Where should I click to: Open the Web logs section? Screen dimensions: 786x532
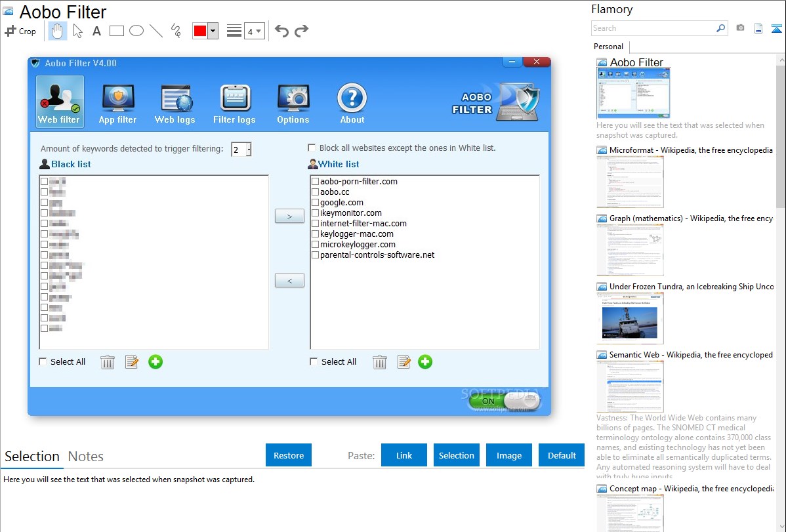point(175,104)
